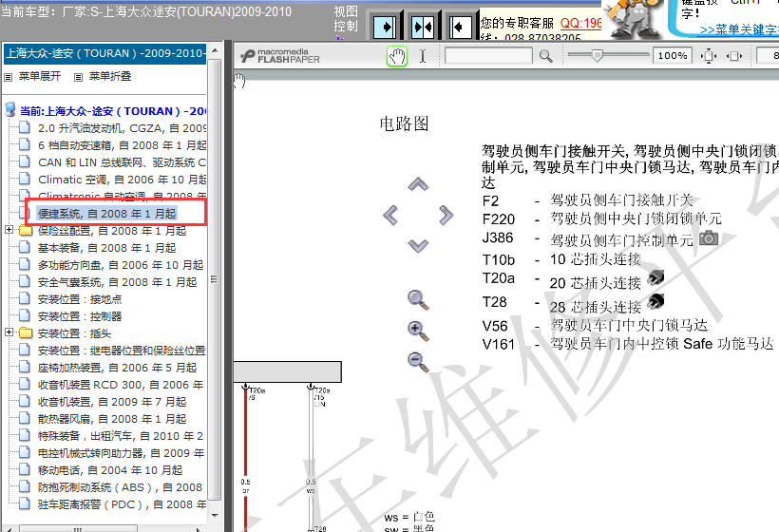The image size is (779, 532).
Task: Open 移动电话, 自 2004 年 10 月起
Action: pyautogui.click(x=110, y=470)
